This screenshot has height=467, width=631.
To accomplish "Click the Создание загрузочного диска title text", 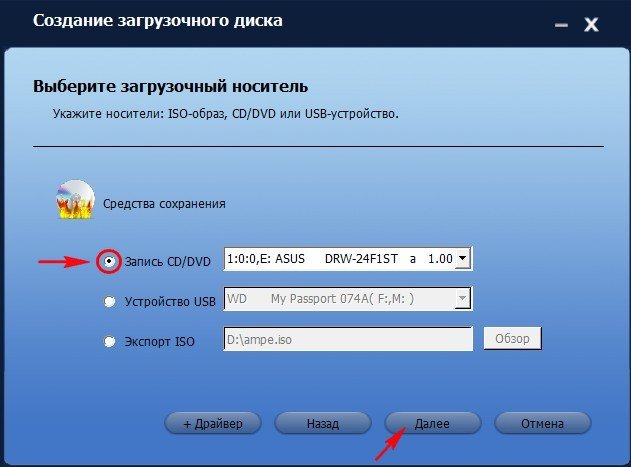I will pos(158,21).
